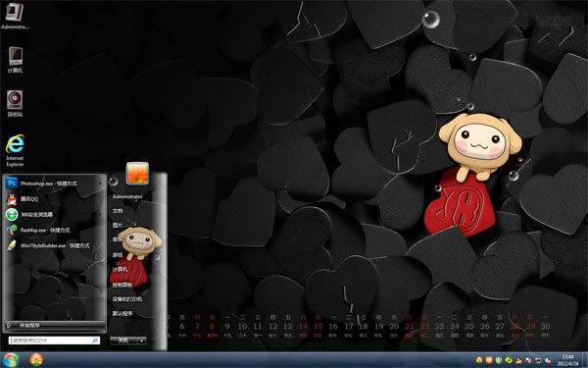Open 所有程序 (All Programs)
The height and width of the screenshot is (368, 588).
click(x=55, y=325)
